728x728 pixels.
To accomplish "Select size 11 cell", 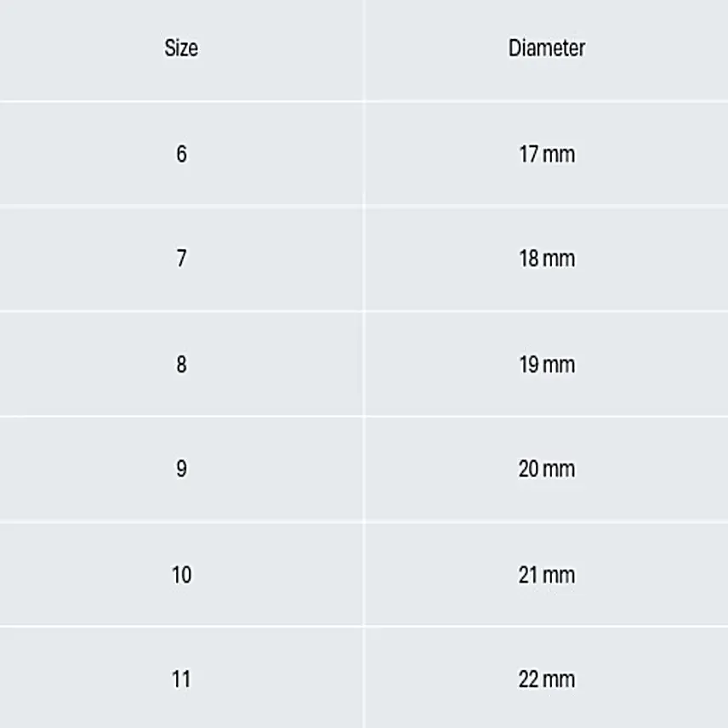I will 181,679.
